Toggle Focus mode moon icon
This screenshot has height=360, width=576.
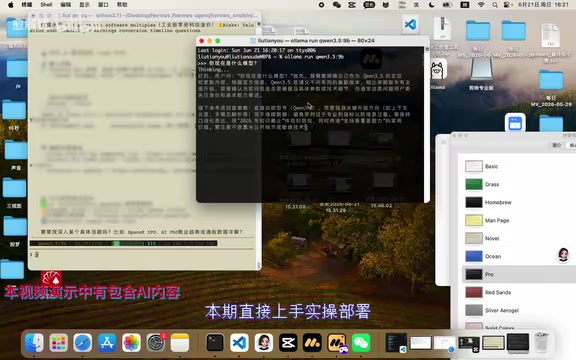(432, 5)
